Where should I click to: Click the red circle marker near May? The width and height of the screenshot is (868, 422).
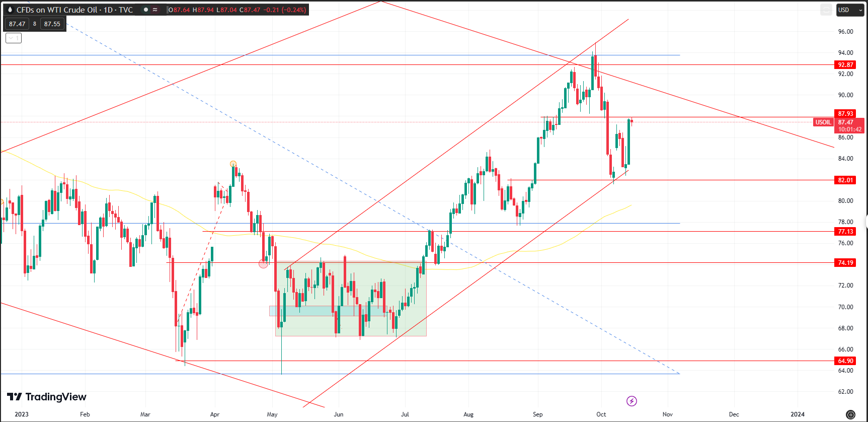pyautogui.click(x=263, y=263)
